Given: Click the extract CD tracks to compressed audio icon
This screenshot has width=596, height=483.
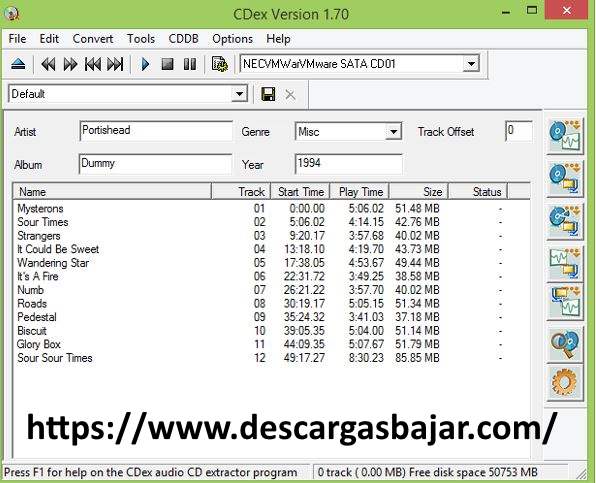Looking at the screenshot, I should pos(564,178).
